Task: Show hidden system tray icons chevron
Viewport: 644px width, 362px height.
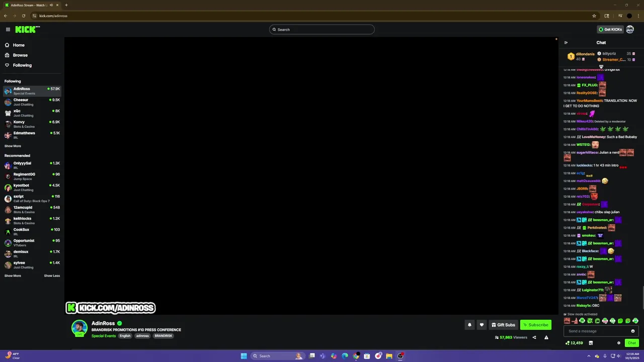Action: pyautogui.click(x=589, y=356)
